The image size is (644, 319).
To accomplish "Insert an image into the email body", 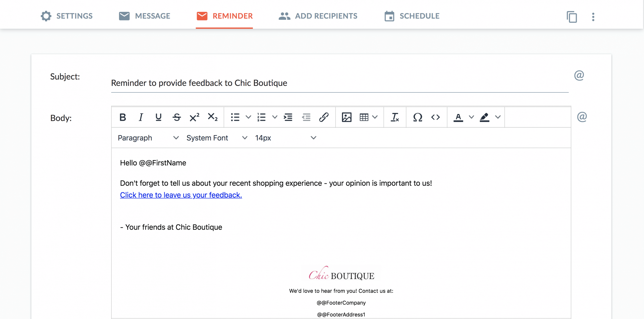I will click(346, 117).
